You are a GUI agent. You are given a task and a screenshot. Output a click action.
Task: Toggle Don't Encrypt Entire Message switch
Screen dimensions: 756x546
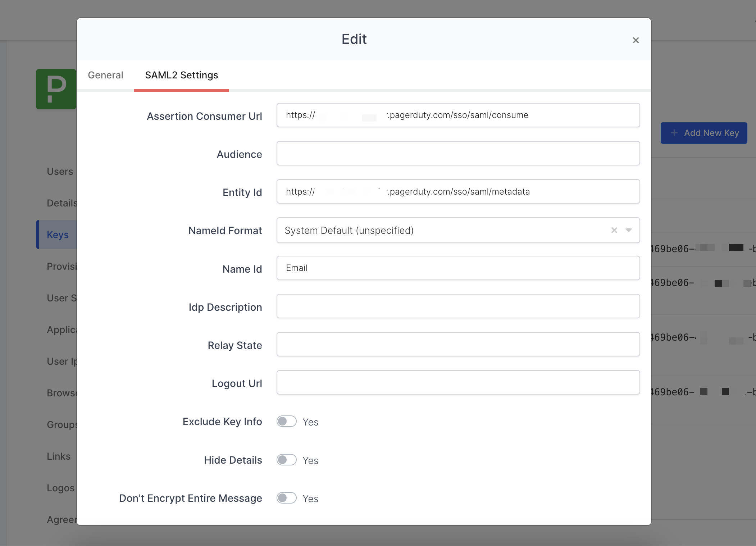(286, 498)
